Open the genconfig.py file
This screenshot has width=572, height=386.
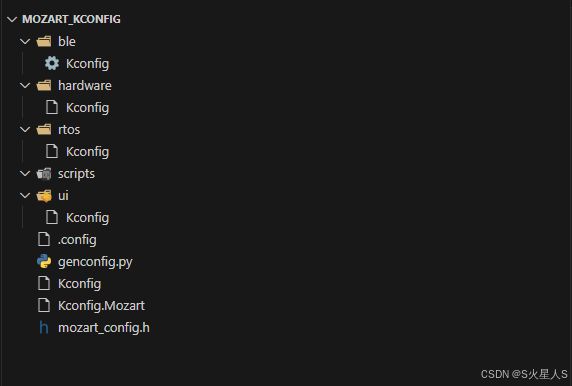[x=95, y=262]
